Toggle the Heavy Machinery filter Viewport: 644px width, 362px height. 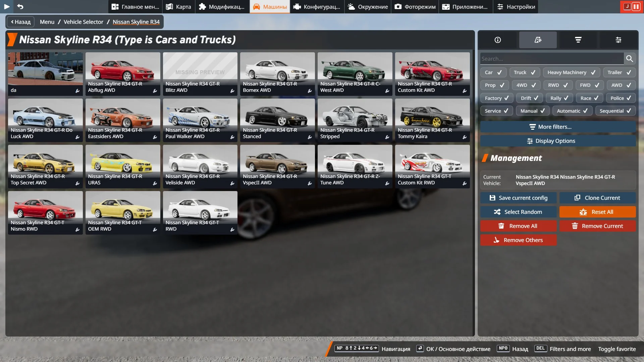click(572, 72)
